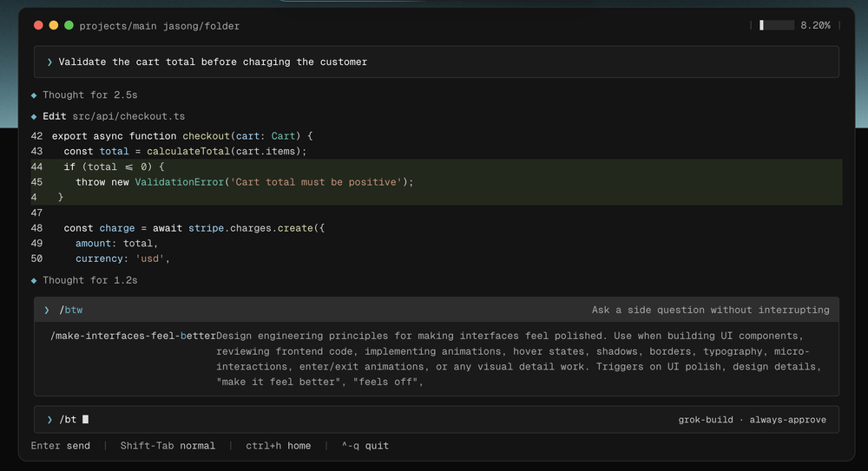Click chevron icon of /btw suggestion
This screenshot has width=868, height=471.
(x=47, y=310)
